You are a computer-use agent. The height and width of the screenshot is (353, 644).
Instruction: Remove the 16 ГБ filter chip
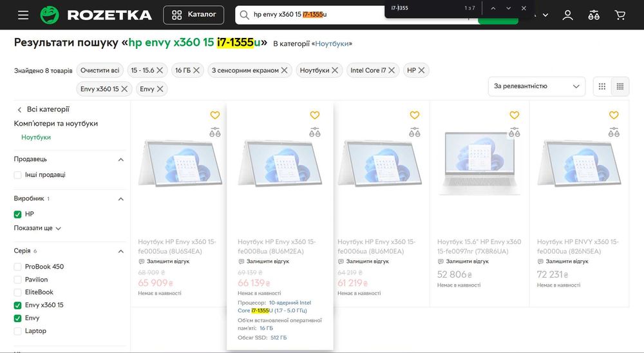coord(196,70)
